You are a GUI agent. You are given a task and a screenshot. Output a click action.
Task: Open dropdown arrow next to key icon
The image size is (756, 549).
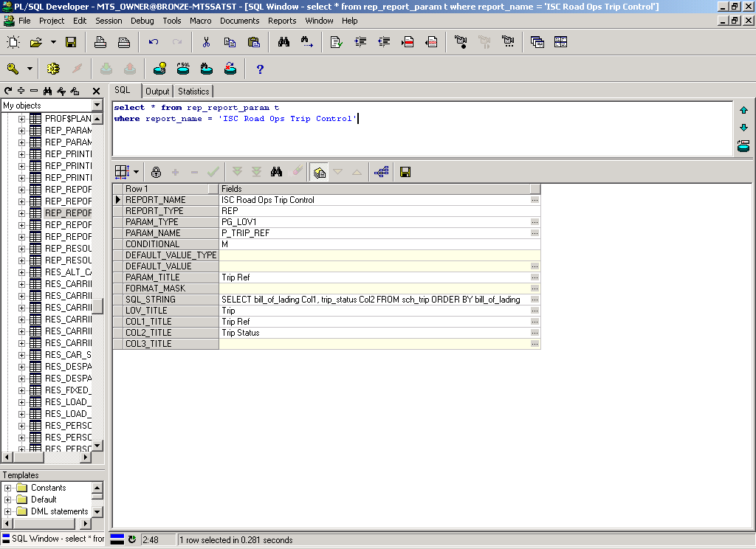pyautogui.click(x=30, y=69)
